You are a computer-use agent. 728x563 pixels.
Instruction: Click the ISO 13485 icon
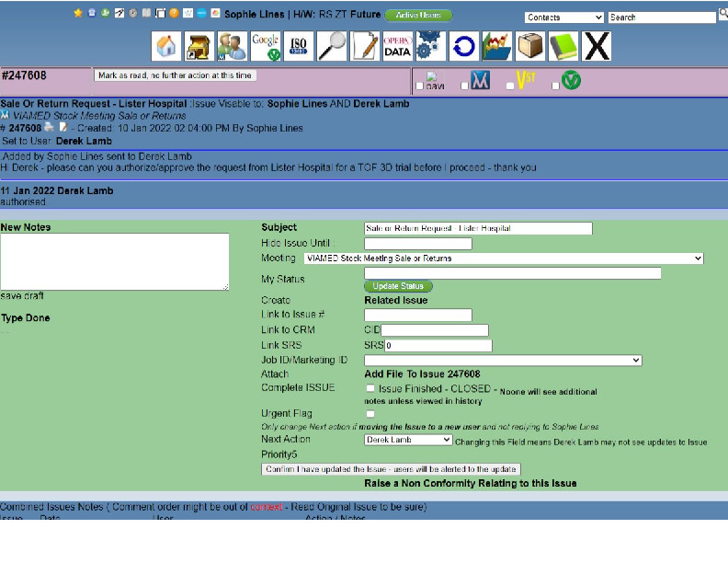pos(299,46)
